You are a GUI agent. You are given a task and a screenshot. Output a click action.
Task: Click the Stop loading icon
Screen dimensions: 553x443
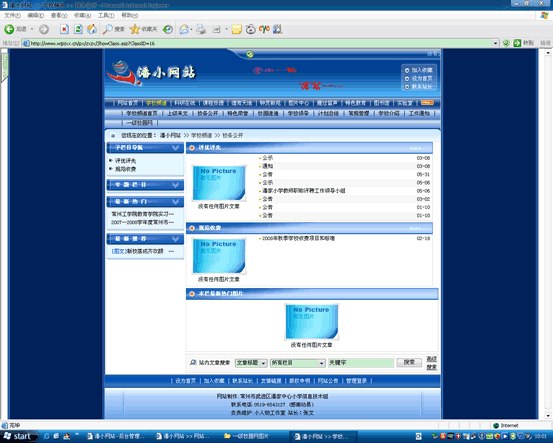[x=64, y=29]
